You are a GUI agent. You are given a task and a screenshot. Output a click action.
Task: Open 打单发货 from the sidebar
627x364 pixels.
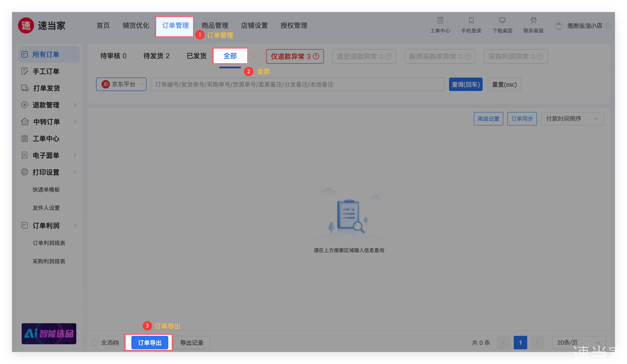46,88
